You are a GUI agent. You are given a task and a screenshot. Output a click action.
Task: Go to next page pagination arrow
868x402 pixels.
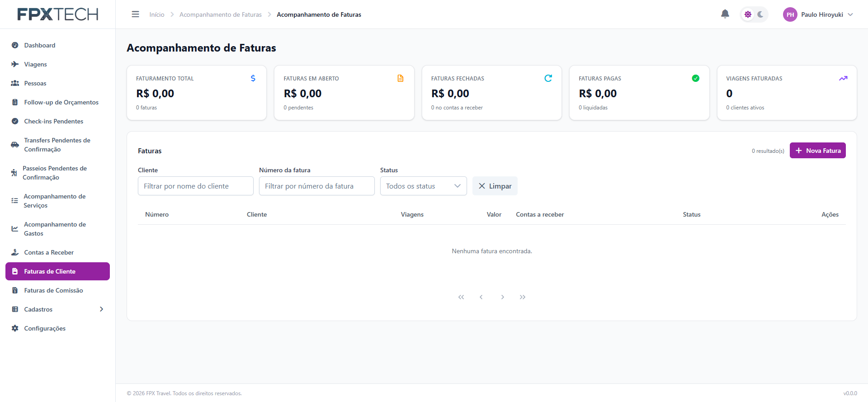pos(503,297)
